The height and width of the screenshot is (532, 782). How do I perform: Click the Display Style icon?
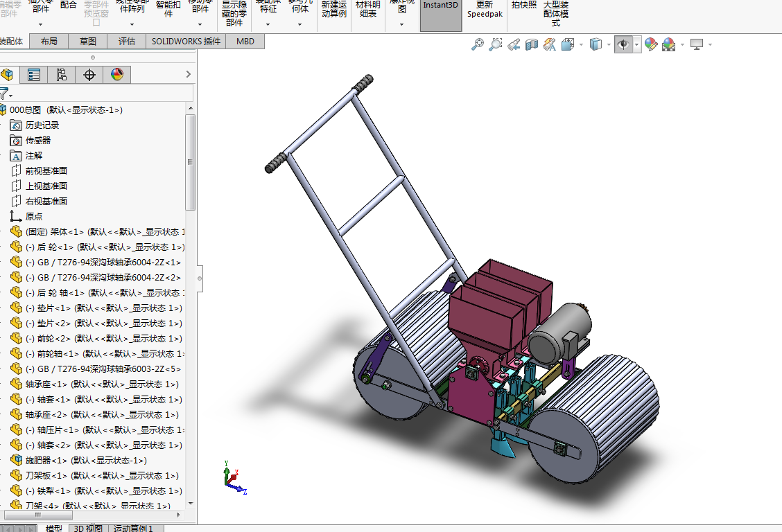pyautogui.click(x=596, y=44)
